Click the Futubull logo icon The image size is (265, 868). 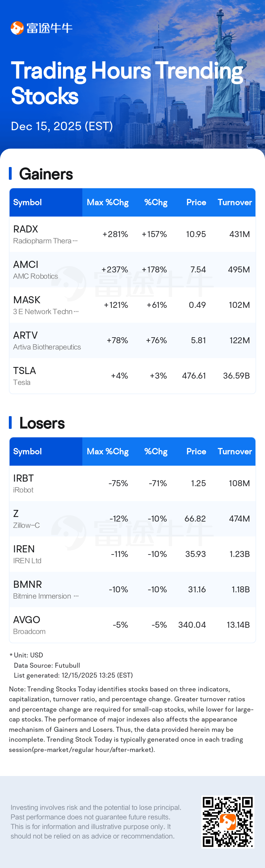[17, 28]
